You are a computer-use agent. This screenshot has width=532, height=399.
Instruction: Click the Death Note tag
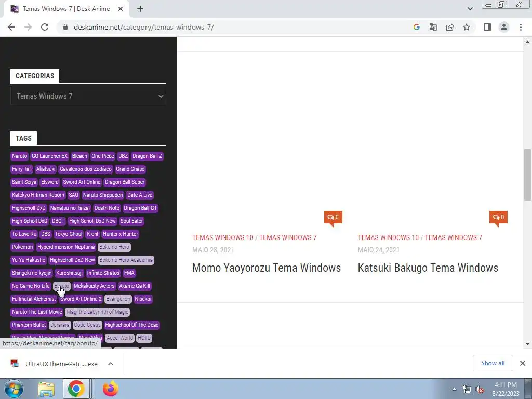click(107, 208)
